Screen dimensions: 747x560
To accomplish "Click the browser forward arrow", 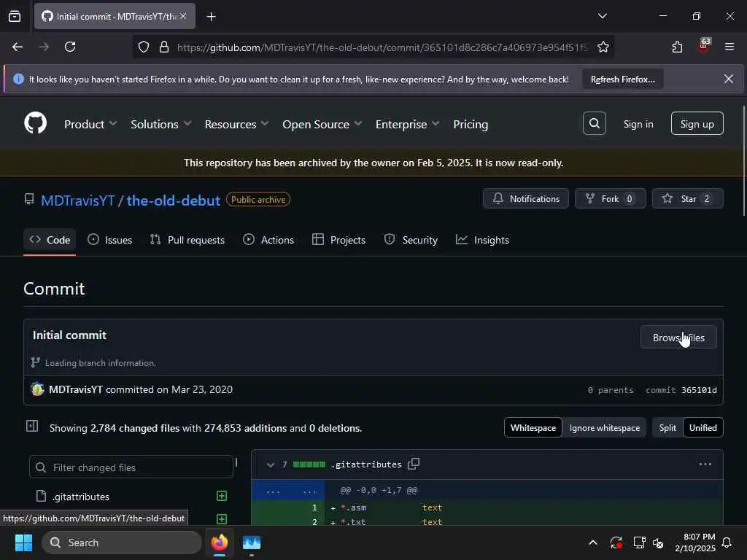I will (x=44, y=47).
